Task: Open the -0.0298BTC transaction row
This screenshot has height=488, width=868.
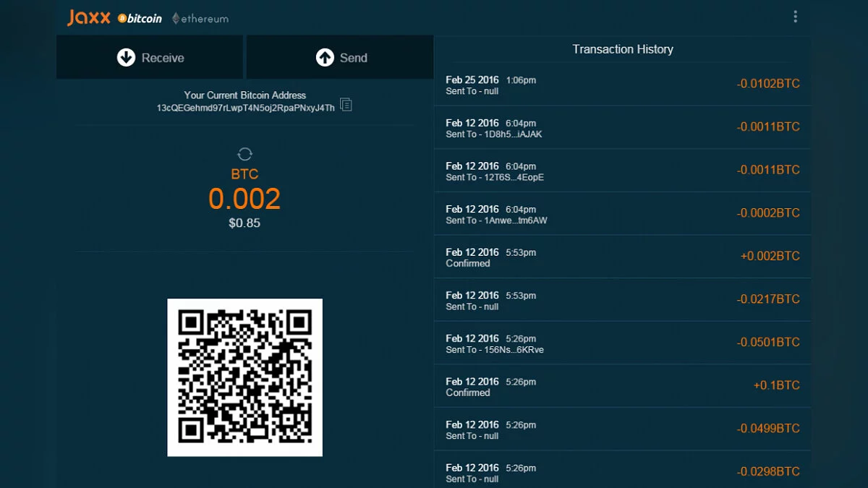Action: (x=623, y=469)
